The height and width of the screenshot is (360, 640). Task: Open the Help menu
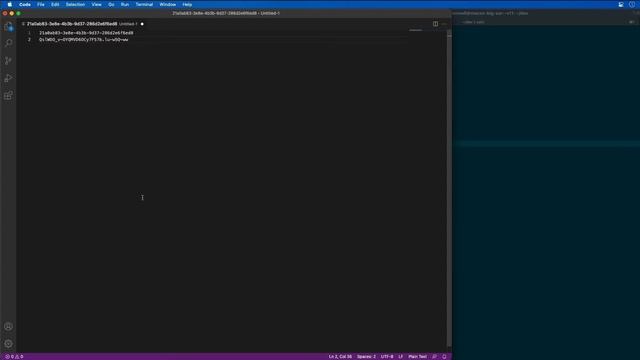(x=187, y=4)
